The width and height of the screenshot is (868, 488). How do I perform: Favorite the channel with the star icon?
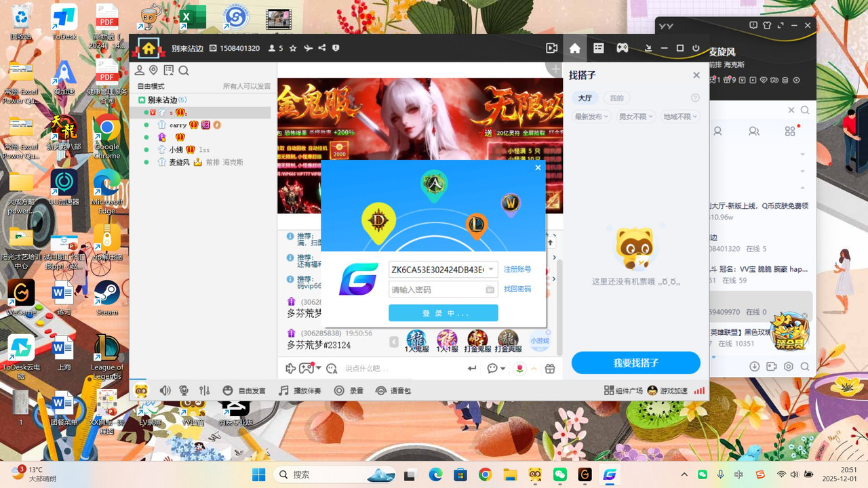(x=293, y=48)
